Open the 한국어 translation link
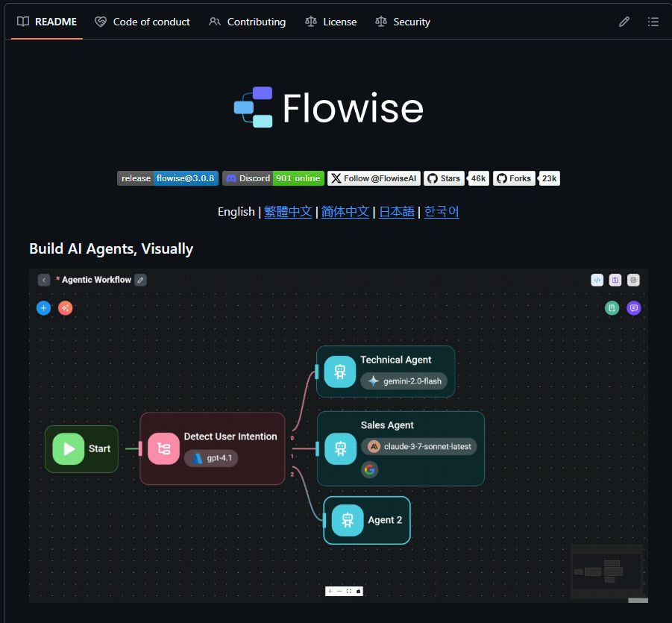The width and height of the screenshot is (672, 623). coord(441,211)
